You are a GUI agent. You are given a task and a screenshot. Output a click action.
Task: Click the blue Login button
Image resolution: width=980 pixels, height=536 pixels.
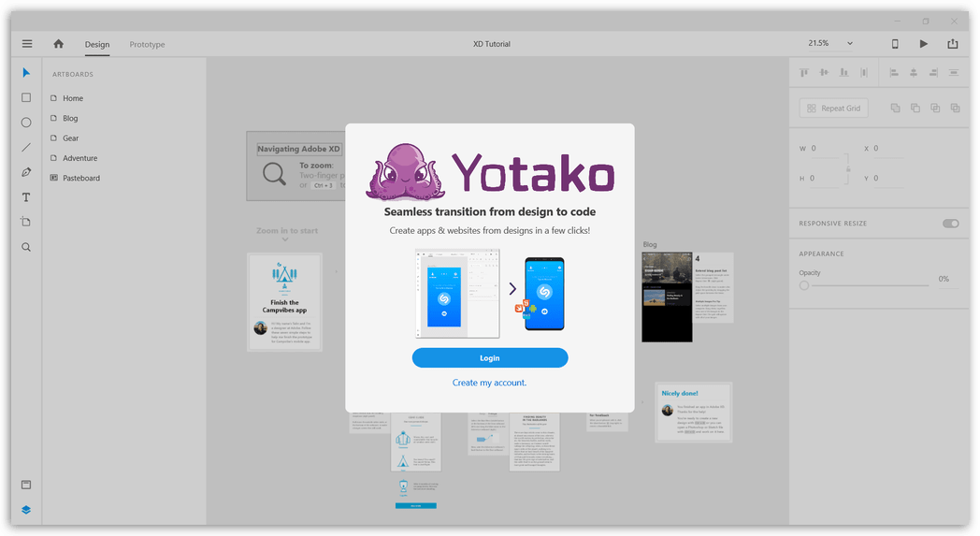click(489, 357)
